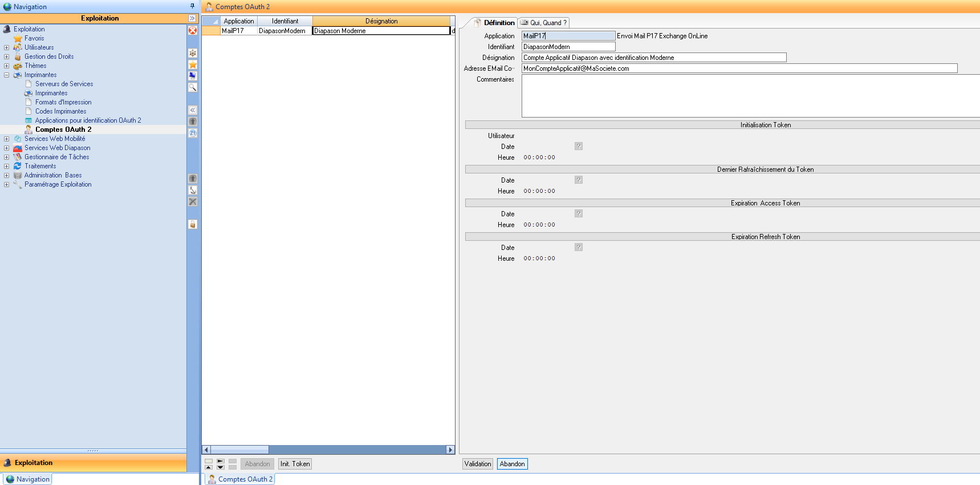The image size is (980, 485).
Task: Click the list's horizontal scrollbar right arrow
Action: point(450,450)
